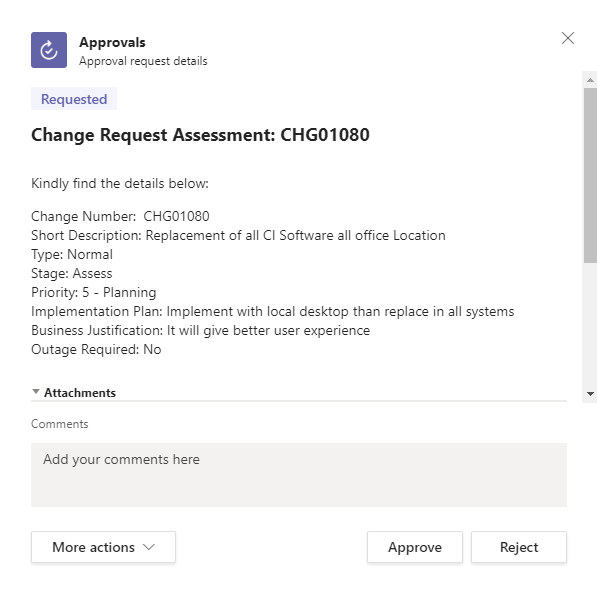Focus the Add your comments field
The height and width of the screenshot is (591, 597).
299,474
